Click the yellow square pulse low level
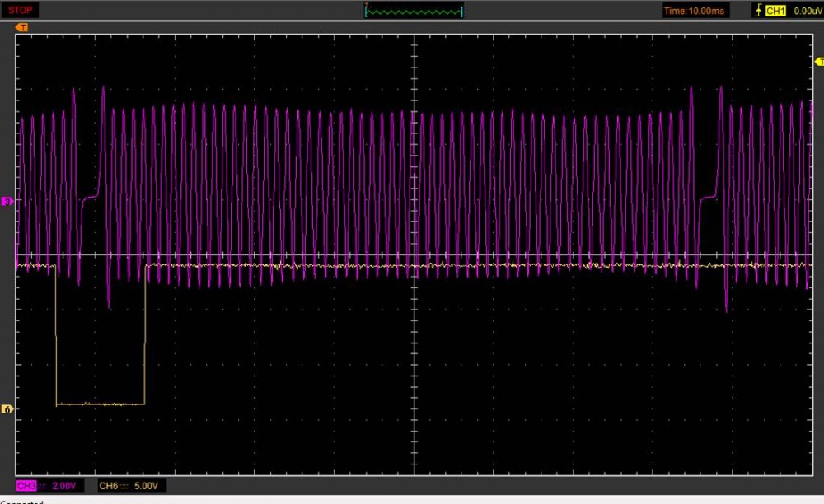Screen dimensions: 824x504 (100, 404)
